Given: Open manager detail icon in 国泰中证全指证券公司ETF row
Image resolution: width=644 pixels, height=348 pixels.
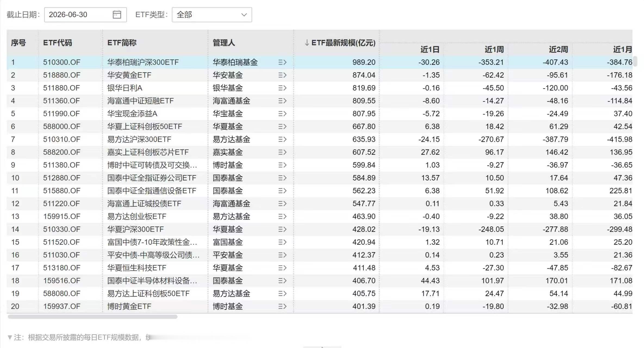Looking at the screenshot, I should point(282,178).
